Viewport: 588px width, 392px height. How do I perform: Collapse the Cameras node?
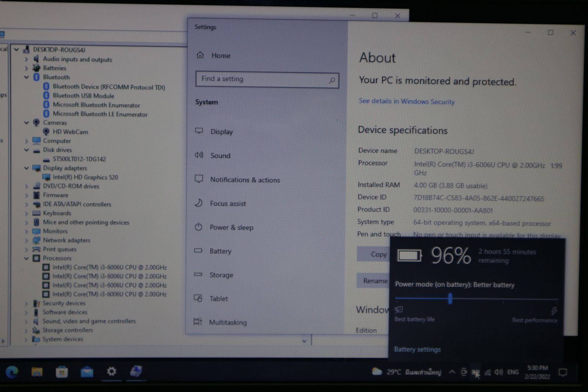(26, 123)
